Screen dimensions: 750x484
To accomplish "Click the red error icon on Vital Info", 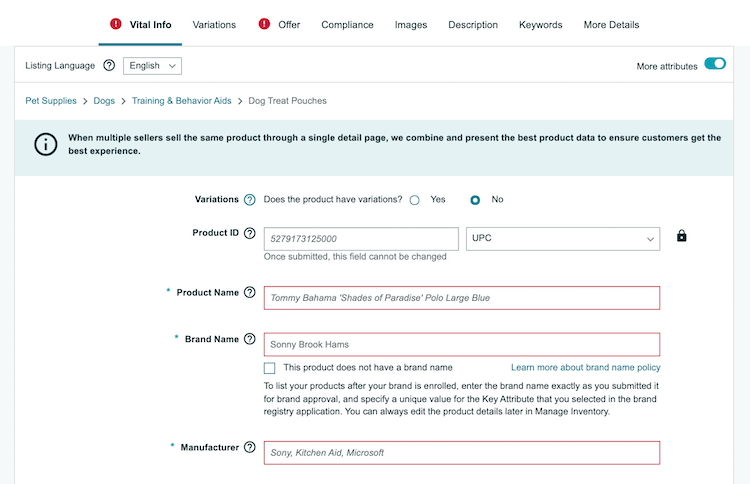I will point(116,23).
